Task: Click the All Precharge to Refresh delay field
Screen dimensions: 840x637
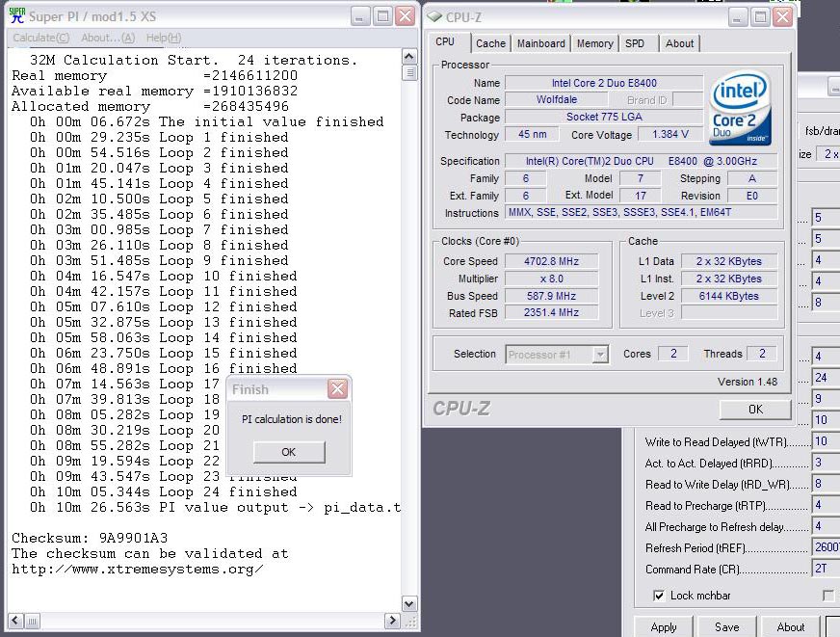Action: (x=826, y=526)
